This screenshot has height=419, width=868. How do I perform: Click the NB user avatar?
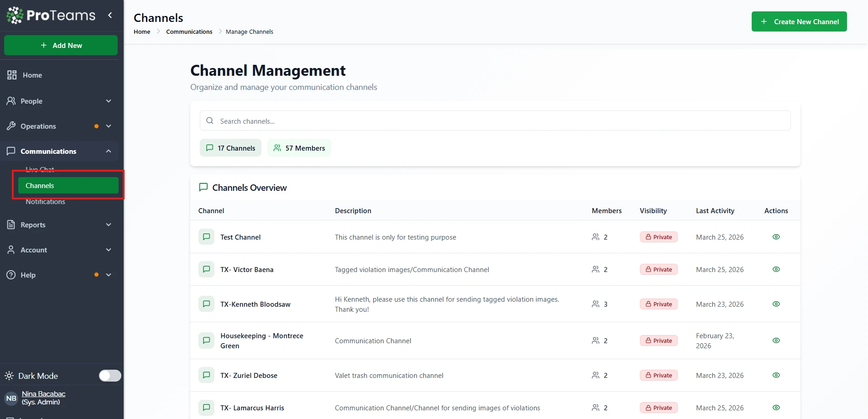coord(11,398)
